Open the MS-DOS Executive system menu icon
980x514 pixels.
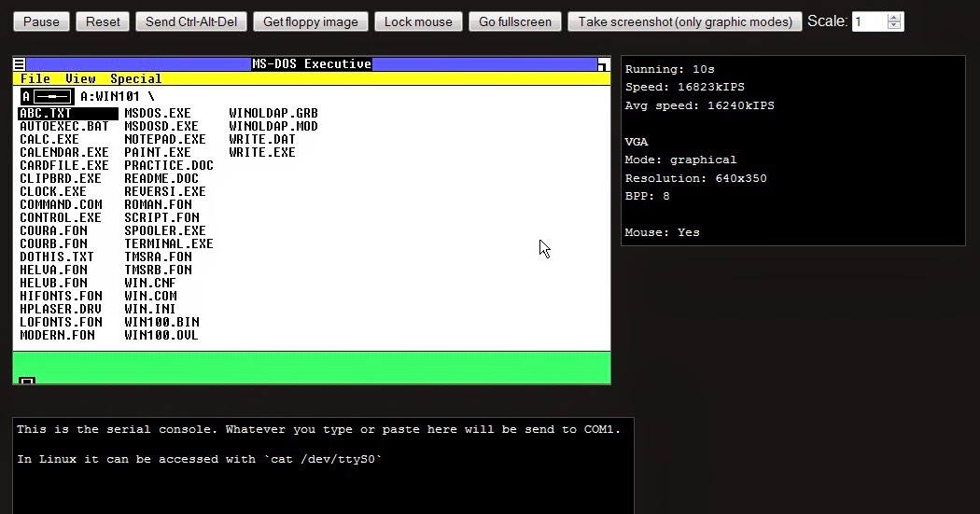20,63
